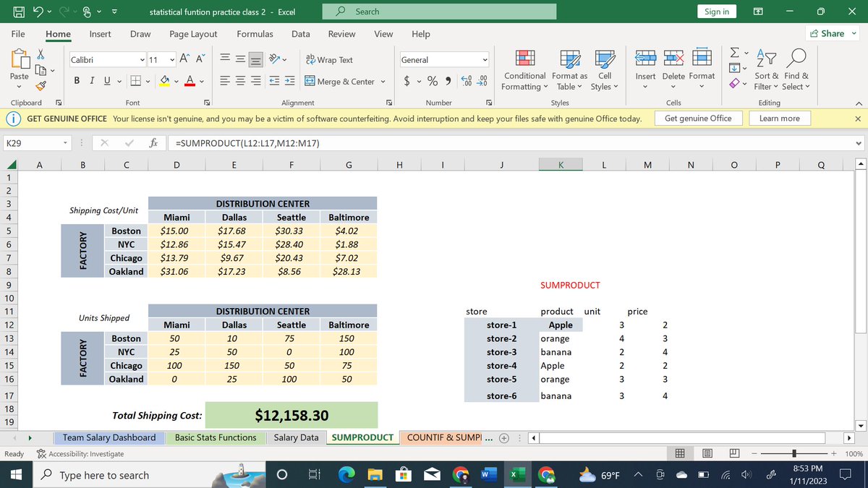
Task: Click the Increase Indent icon
Action: pyautogui.click(x=289, y=82)
